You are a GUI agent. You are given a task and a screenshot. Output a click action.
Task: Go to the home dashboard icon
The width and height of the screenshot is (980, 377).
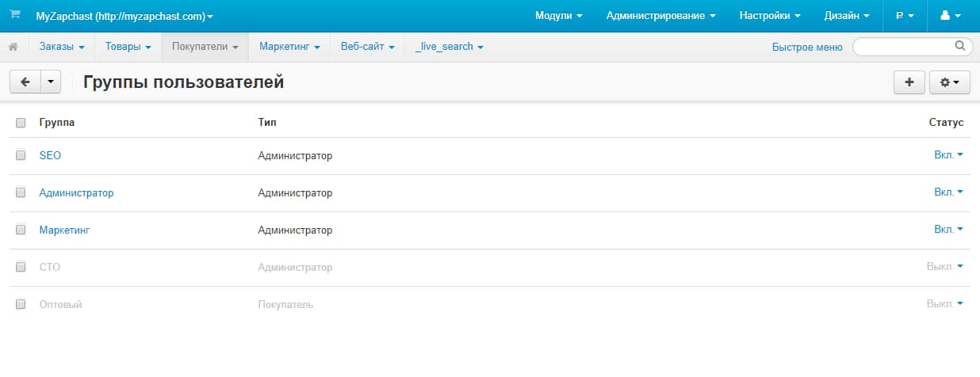click(13, 47)
